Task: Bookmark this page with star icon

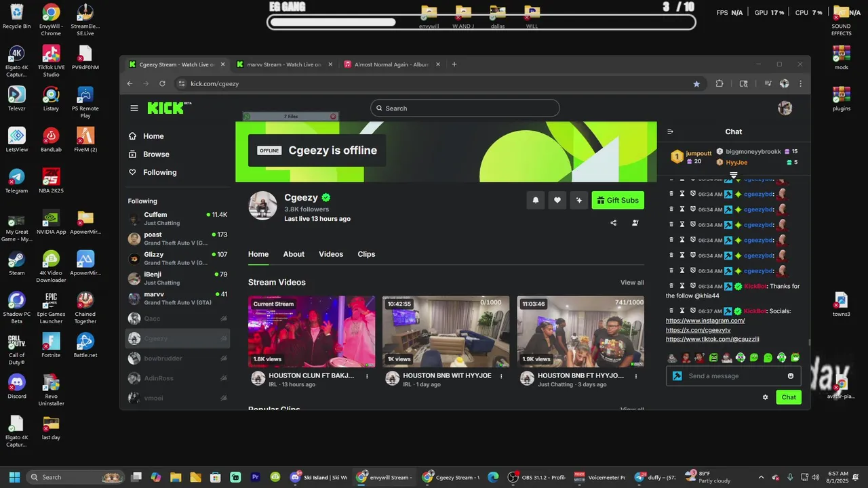Action: tap(696, 84)
